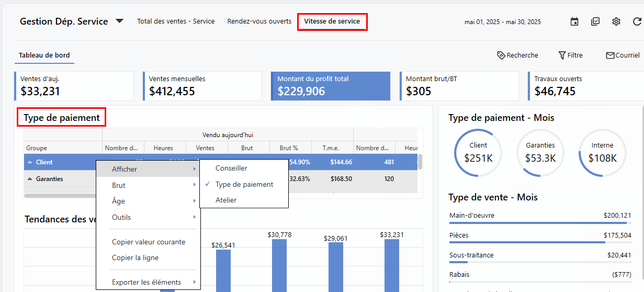Choose Atelier in the Afficher submenu
The height and width of the screenshot is (292, 644).
pos(226,200)
